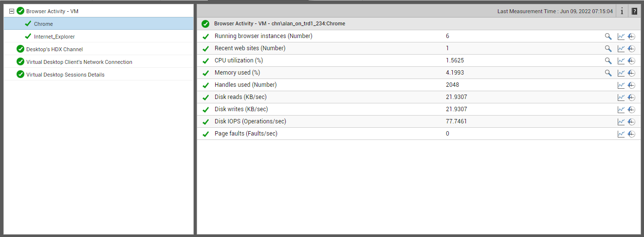Collapse the Browser Activity - VM tree node

(12, 11)
